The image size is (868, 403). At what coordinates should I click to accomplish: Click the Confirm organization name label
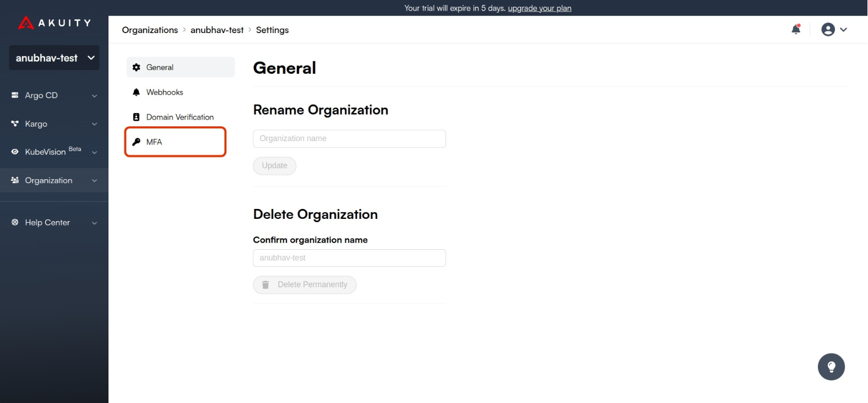click(310, 240)
